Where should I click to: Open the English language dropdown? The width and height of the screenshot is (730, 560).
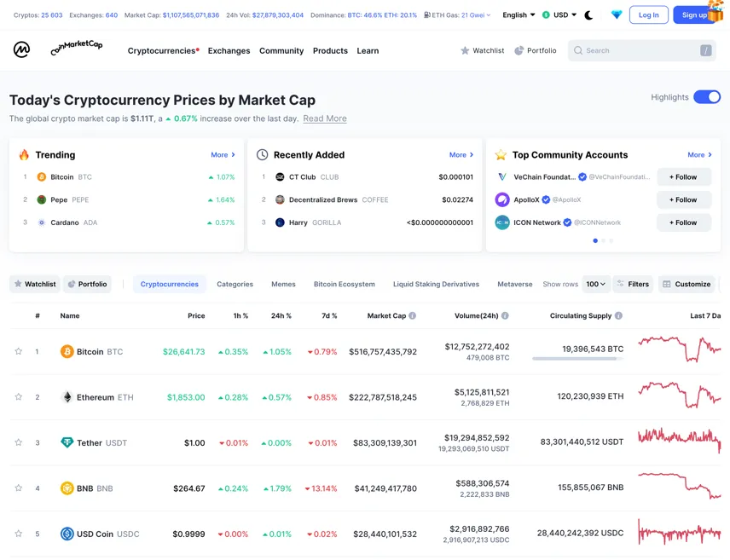(519, 14)
